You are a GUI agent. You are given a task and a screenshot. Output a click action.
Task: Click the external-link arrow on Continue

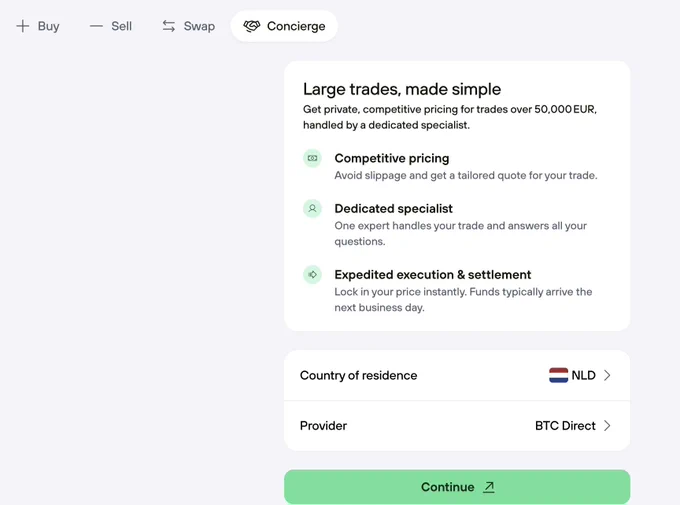point(489,487)
